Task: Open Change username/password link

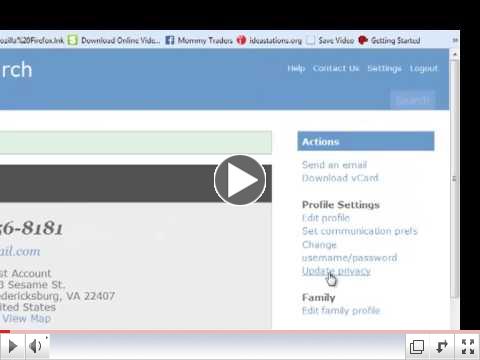Action: 349,251
